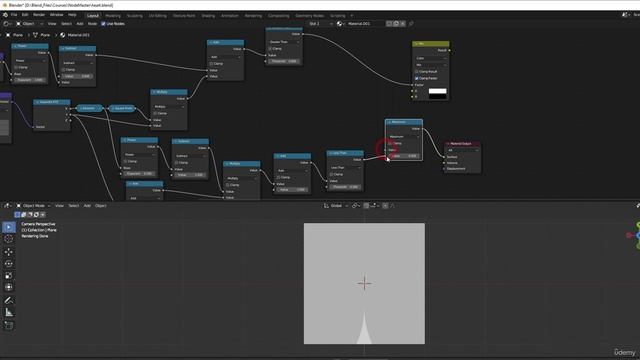
Task: Click the proportional editing icon in viewport header
Action: [385, 206]
